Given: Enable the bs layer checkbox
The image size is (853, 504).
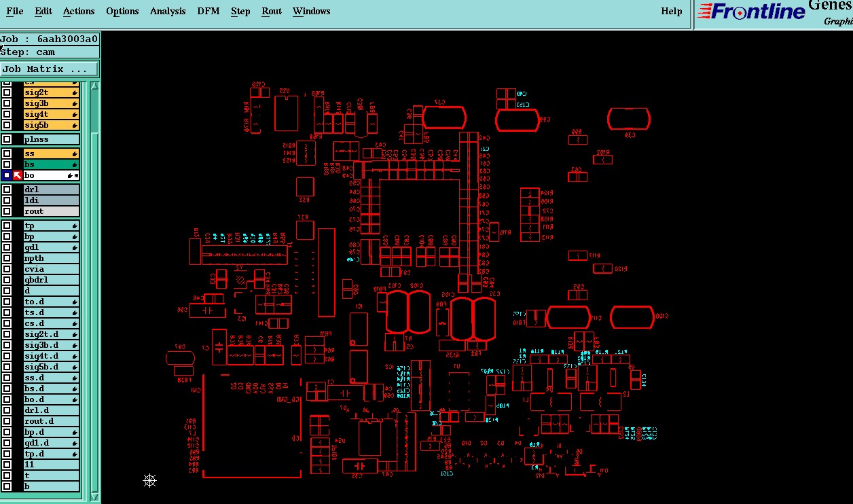Looking at the screenshot, I should pyautogui.click(x=7, y=164).
